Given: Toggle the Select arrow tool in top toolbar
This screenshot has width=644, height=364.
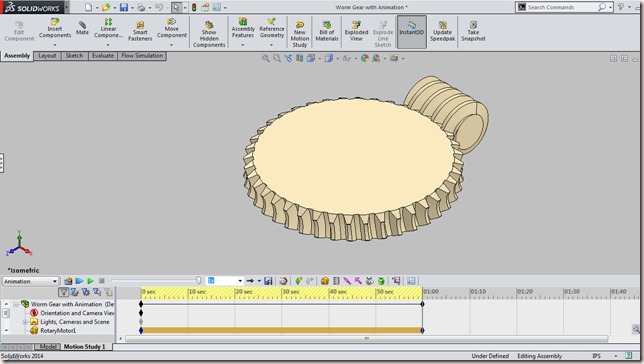Looking at the screenshot, I should click(x=176, y=7).
